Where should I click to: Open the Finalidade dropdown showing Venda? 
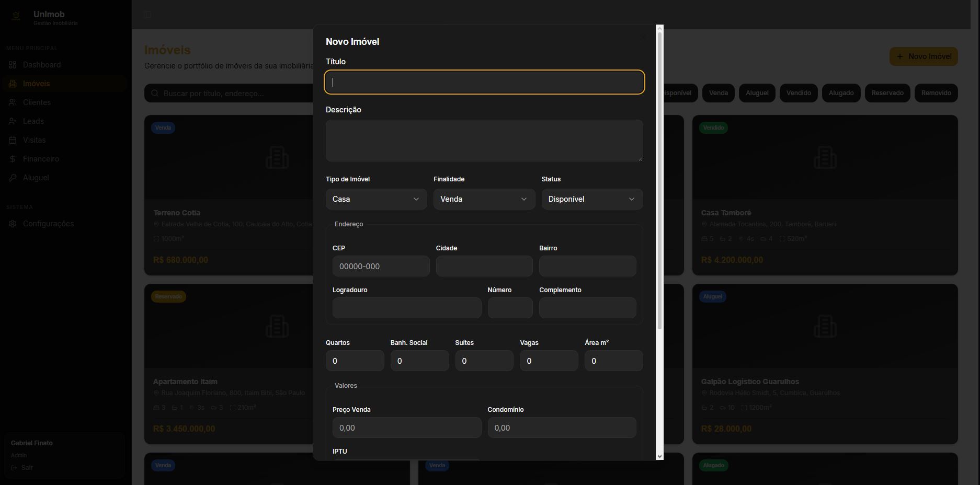tap(484, 199)
